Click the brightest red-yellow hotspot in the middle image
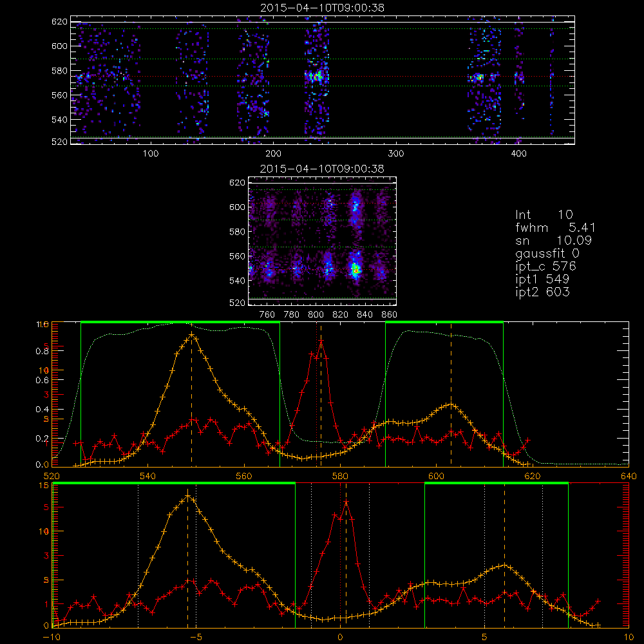 coord(355,270)
